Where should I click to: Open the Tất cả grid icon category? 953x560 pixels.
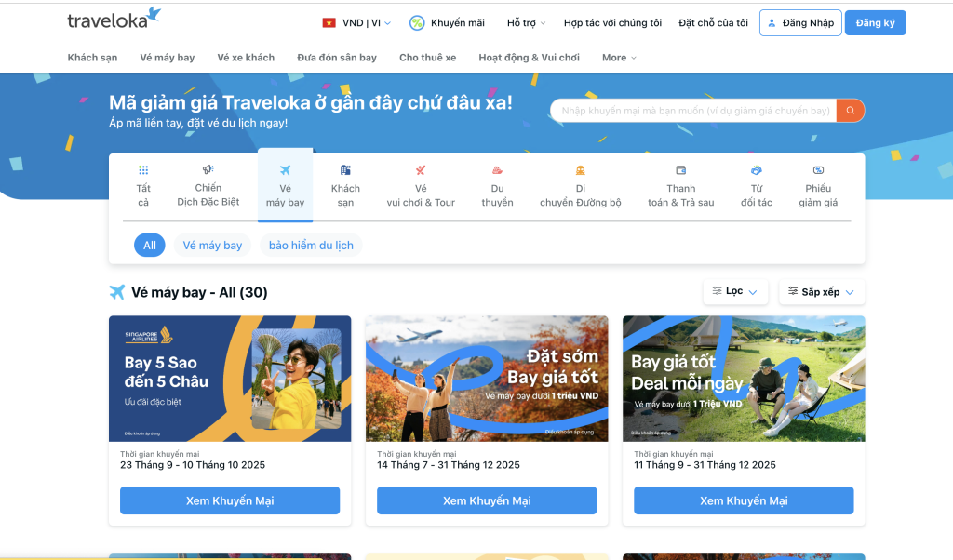point(143,170)
